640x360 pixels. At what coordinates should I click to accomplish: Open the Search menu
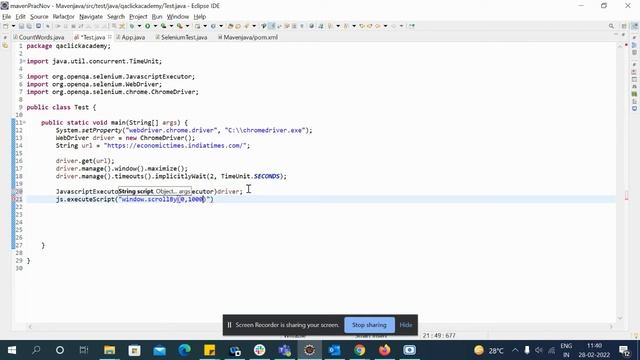116,17
